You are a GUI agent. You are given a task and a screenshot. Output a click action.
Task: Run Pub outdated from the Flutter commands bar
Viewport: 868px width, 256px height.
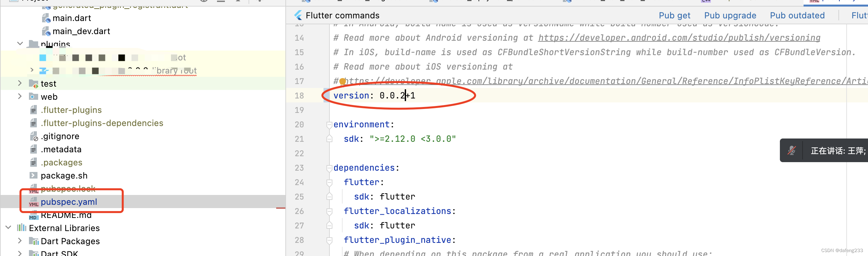(797, 15)
